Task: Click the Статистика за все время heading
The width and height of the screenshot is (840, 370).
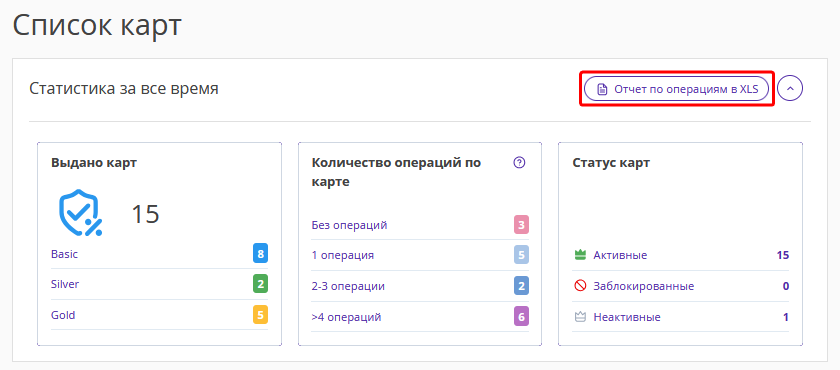Action: (124, 88)
